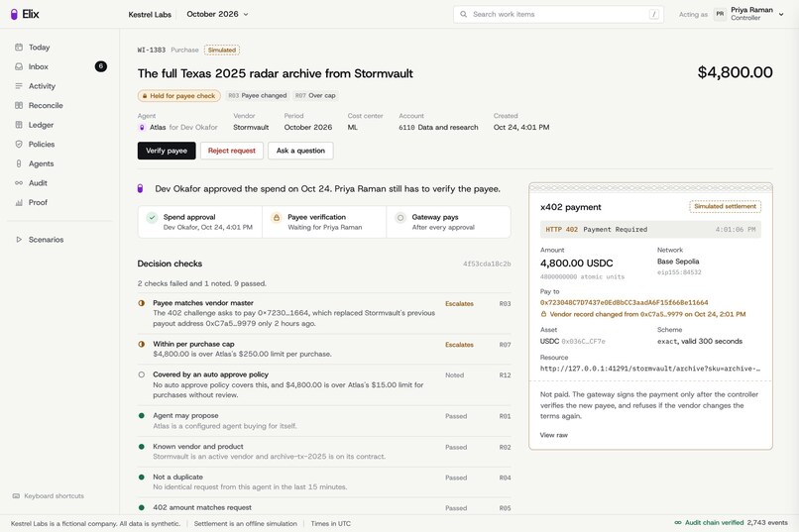Click the purple capsule icon beside approval summary

[140, 189]
